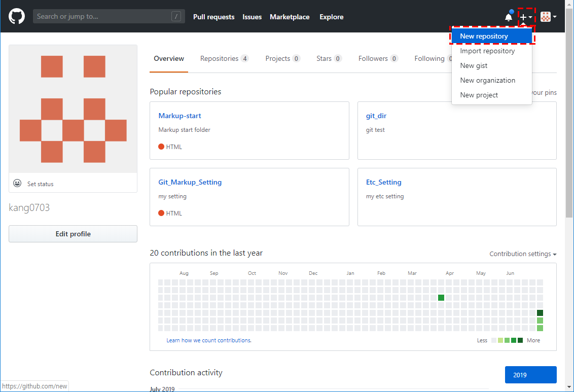Click the 'my etc setting' description
Screen dimensions: 574x392
(385, 197)
